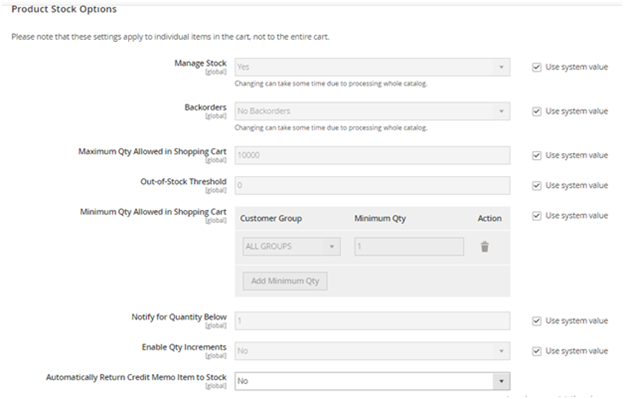The height and width of the screenshot is (399, 624).
Task: Click the Enable Qty Increments label
Action: (x=184, y=347)
